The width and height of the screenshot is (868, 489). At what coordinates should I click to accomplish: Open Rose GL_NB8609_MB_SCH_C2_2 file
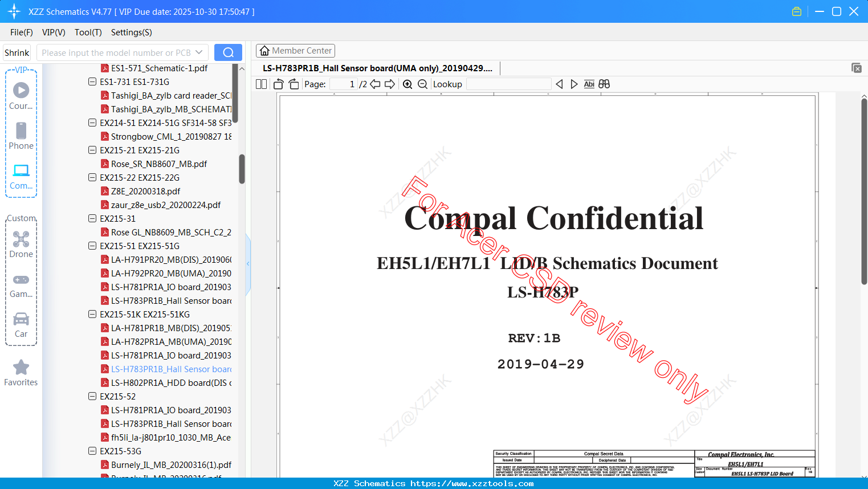(166, 233)
